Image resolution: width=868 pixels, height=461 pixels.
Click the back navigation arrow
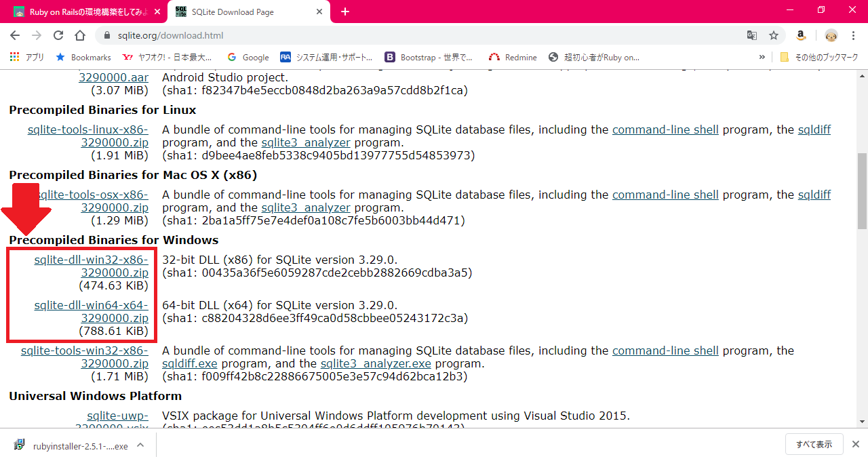click(x=14, y=35)
